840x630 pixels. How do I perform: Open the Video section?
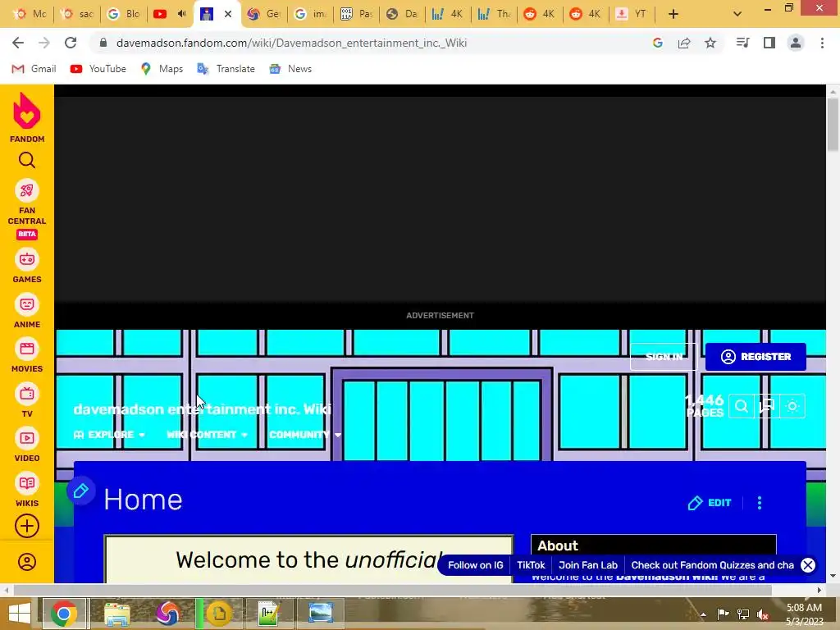tap(27, 445)
